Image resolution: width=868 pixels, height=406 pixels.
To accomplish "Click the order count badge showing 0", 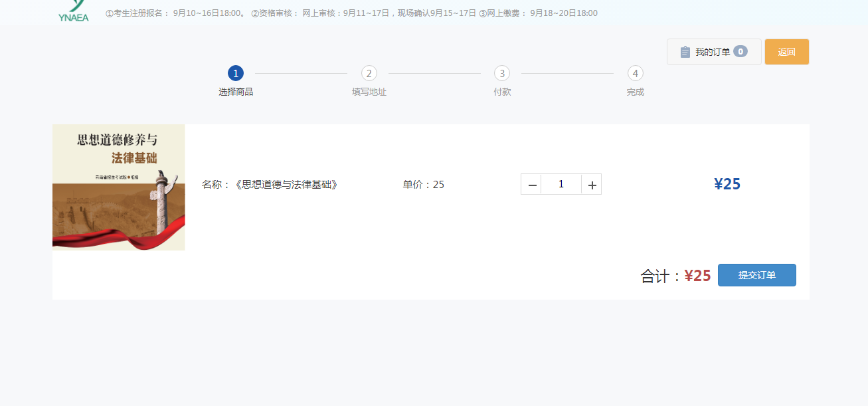I will 740,51.
